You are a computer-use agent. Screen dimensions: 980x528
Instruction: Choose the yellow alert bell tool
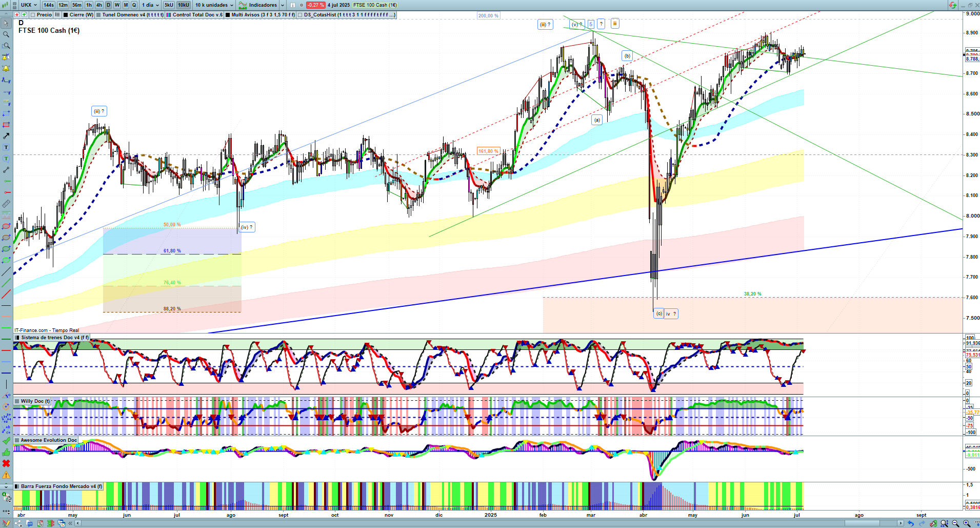pos(6,68)
